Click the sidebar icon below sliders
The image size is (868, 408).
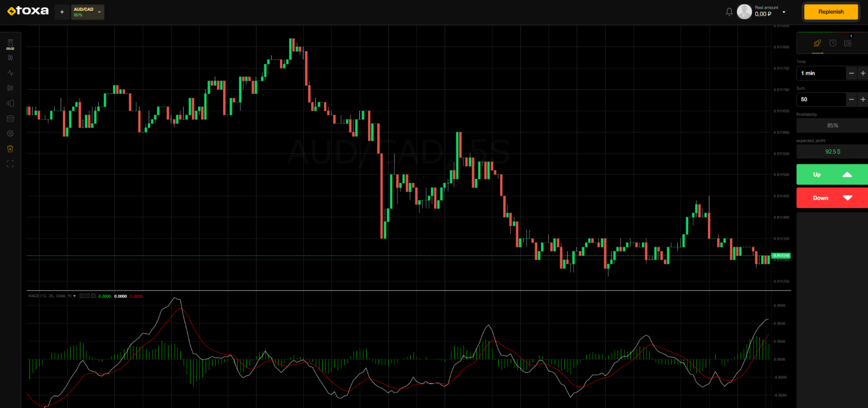(10, 103)
